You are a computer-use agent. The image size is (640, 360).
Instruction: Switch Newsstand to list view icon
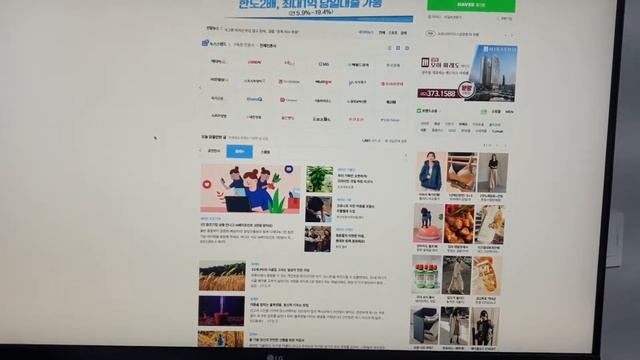[389, 48]
